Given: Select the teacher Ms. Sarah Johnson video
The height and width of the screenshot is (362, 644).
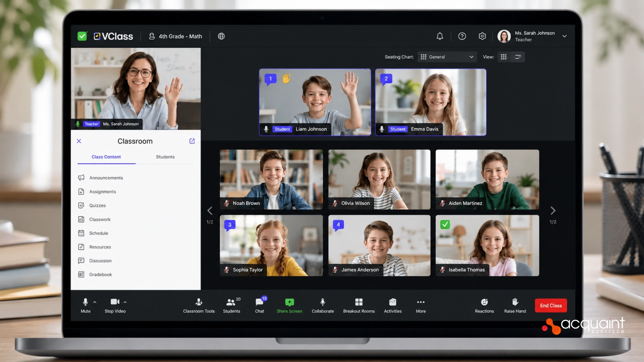Looking at the screenshot, I should pyautogui.click(x=136, y=88).
